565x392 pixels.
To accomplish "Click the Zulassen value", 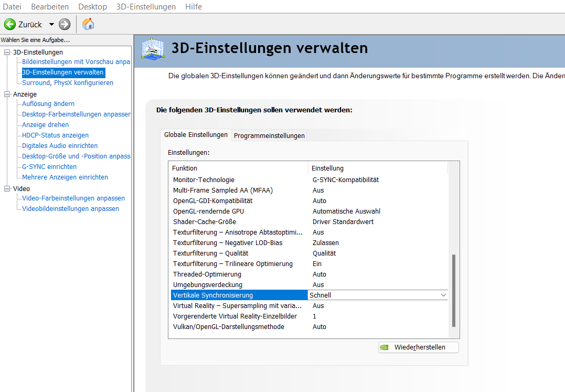I will pyautogui.click(x=326, y=243).
